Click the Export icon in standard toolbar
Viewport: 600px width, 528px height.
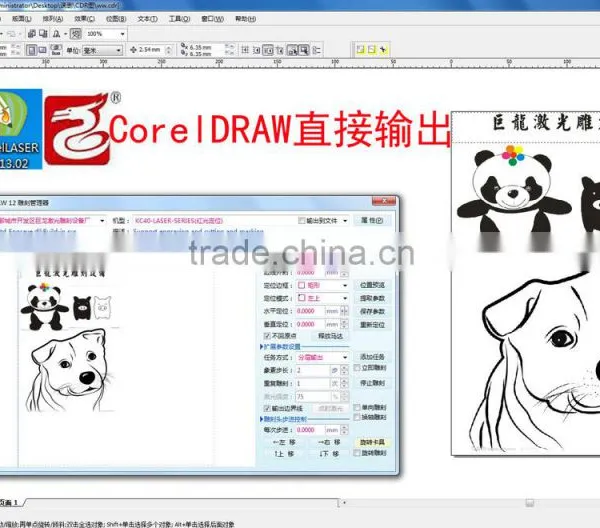click(44, 34)
